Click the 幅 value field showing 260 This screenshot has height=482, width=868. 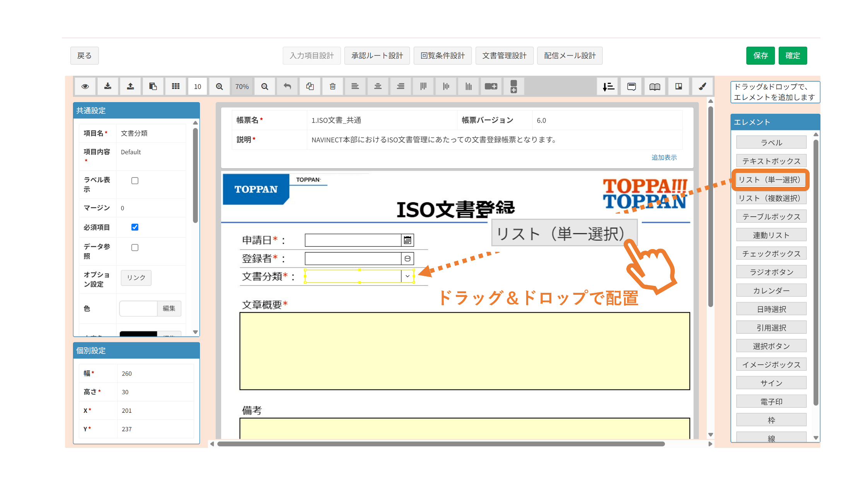[155, 373]
